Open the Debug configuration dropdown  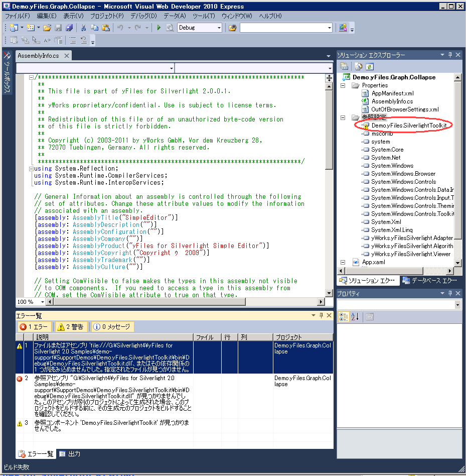pyautogui.click(x=219, y=28)
